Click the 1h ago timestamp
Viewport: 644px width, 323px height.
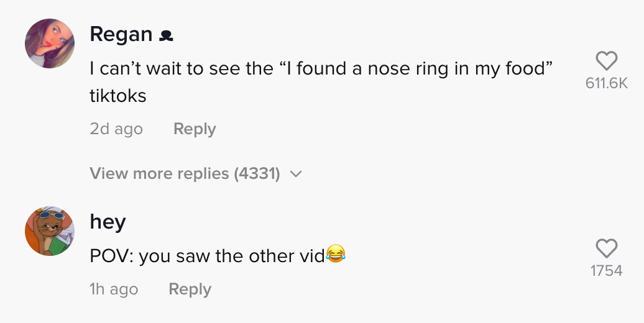coord(114,289)
